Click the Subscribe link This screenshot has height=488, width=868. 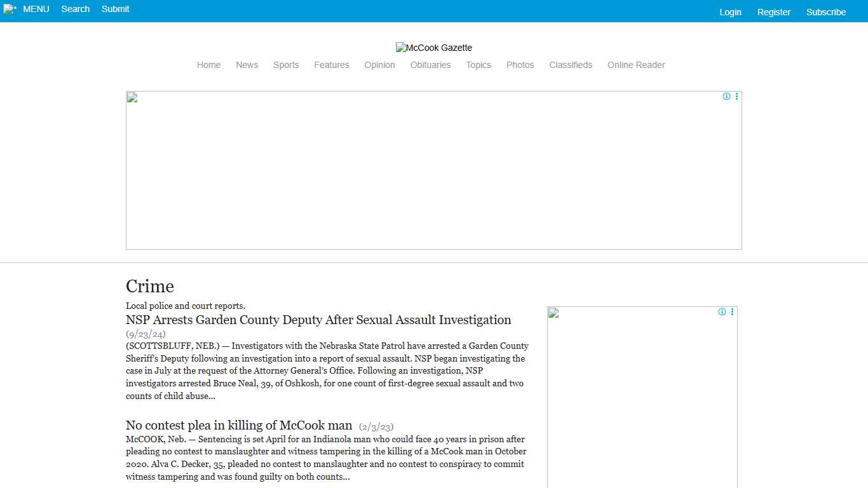point(825,12)
